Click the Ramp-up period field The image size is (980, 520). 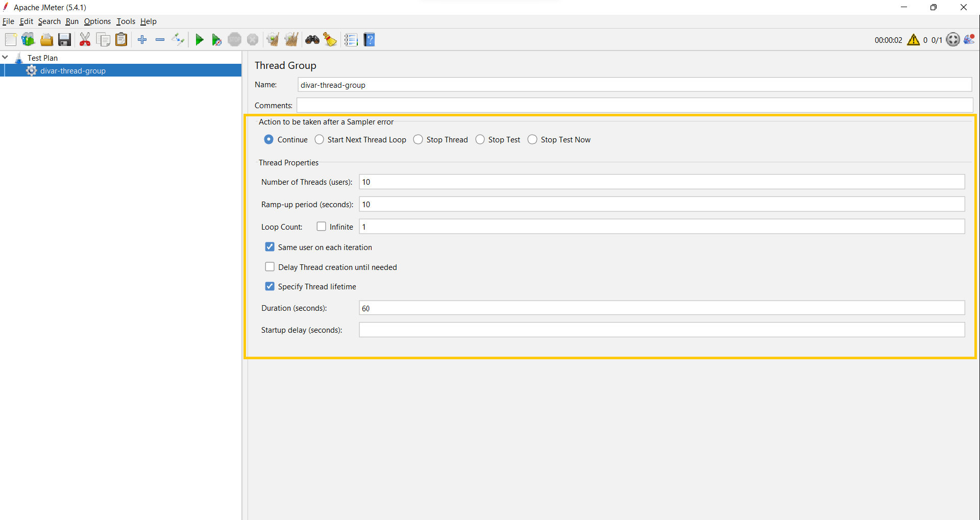coord(661,204)
